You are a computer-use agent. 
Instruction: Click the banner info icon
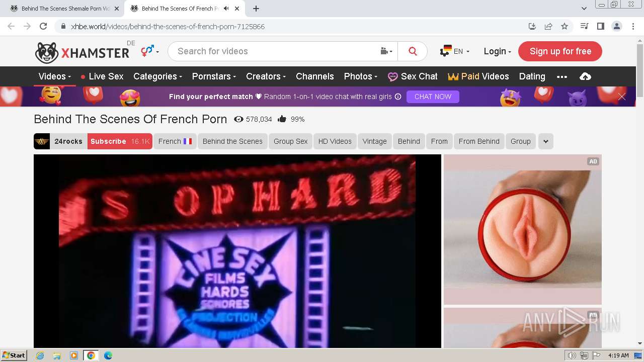click(x=398, y=97)
